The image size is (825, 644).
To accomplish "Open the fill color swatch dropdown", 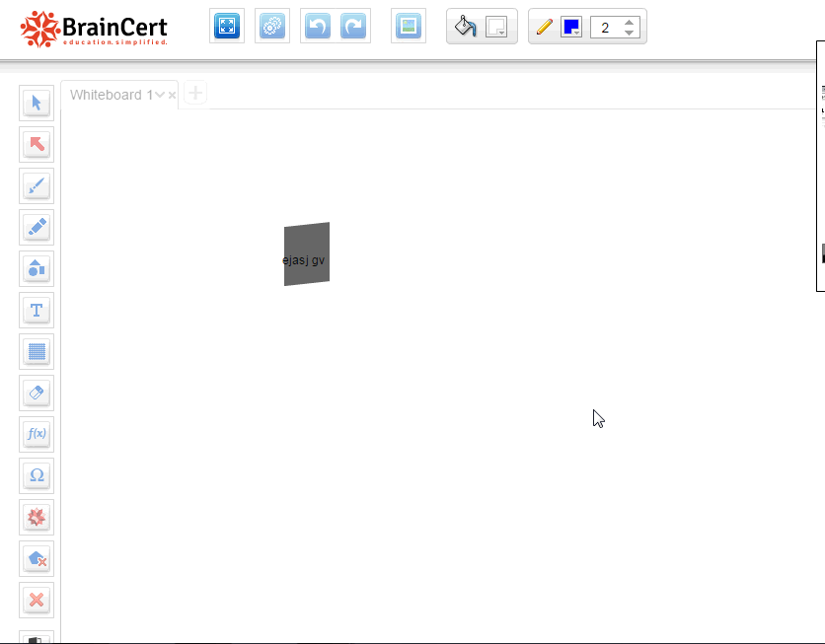I will (496, 27).
